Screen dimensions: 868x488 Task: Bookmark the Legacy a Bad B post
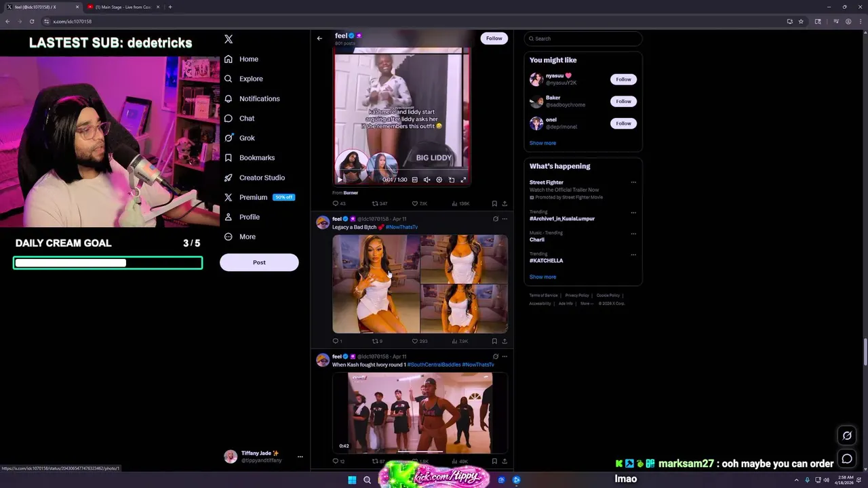(494, 341)
